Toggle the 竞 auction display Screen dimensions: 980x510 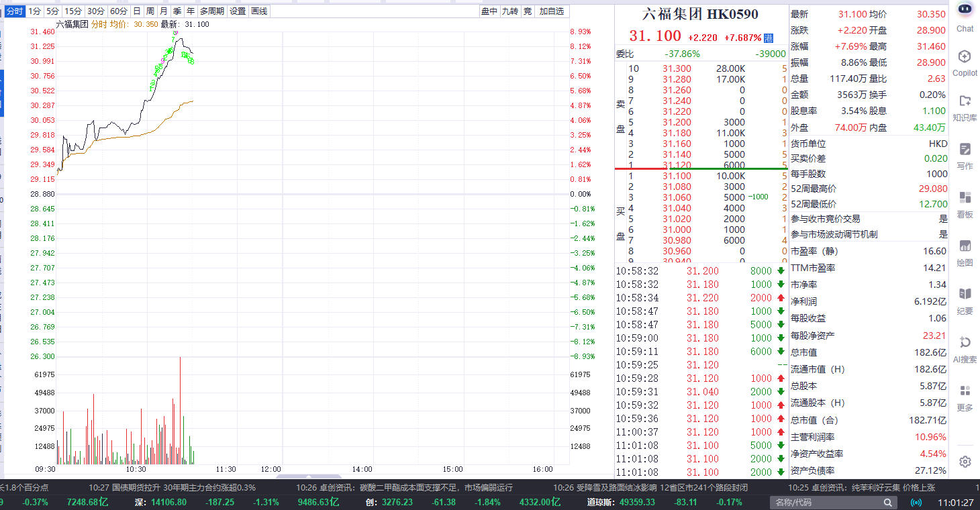pyautogui.click(x=528, y=11)
